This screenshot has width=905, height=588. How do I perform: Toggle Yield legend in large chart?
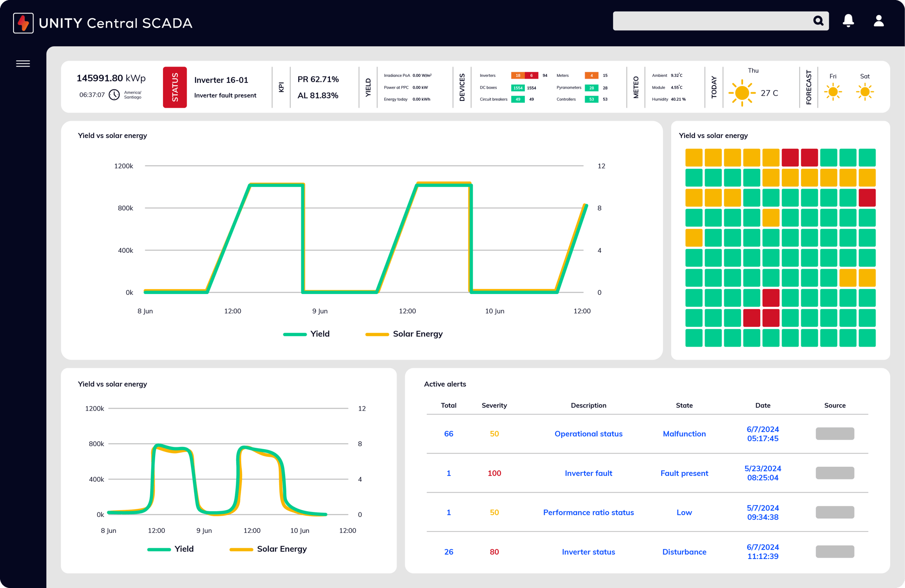click(306, 334)
